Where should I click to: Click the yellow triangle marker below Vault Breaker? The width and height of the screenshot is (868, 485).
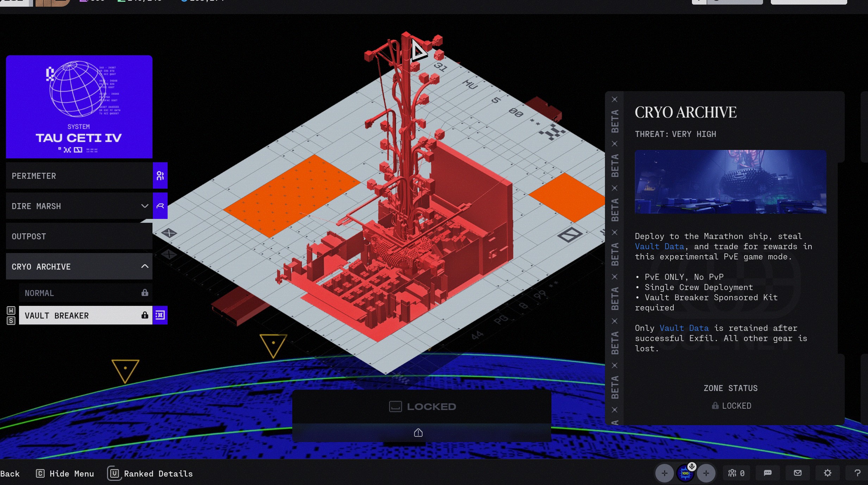coord(125,371)
